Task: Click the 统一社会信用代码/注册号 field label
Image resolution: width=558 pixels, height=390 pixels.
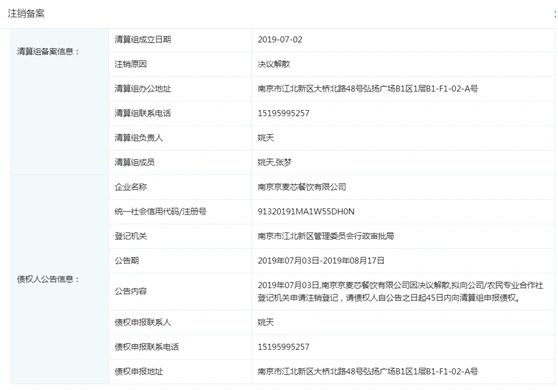Action: point(160,211)
